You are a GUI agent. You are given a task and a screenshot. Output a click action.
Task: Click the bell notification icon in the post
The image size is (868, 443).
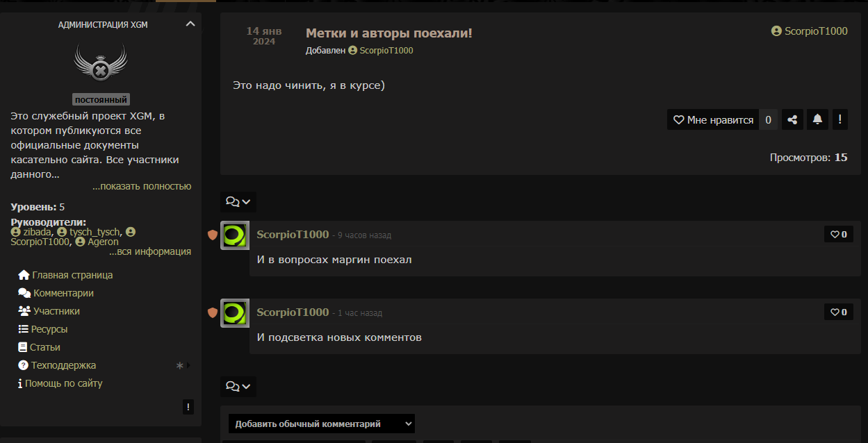(x=817, y=119)
